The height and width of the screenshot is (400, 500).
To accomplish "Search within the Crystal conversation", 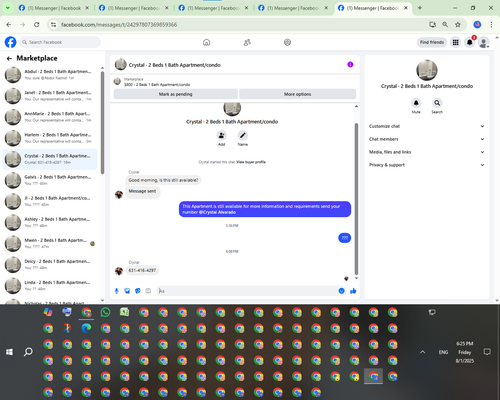I will [x=437, y=103].
